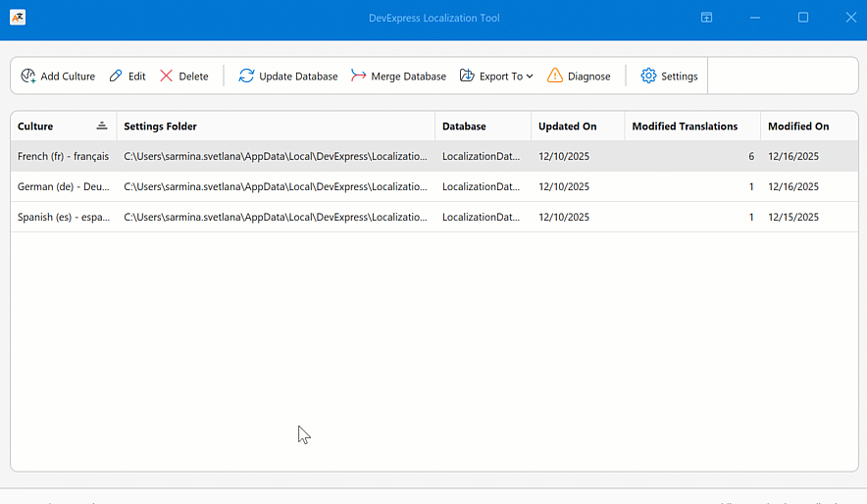
Task: Click German row Modified On 12/16/2025
Action: tap(792, 186)
